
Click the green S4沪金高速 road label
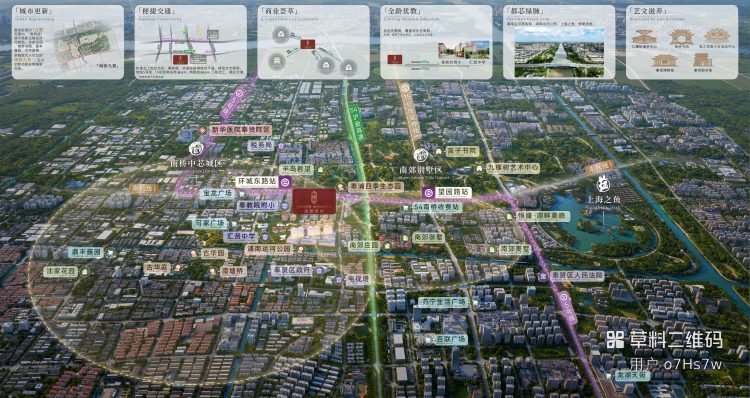[357, 124]
